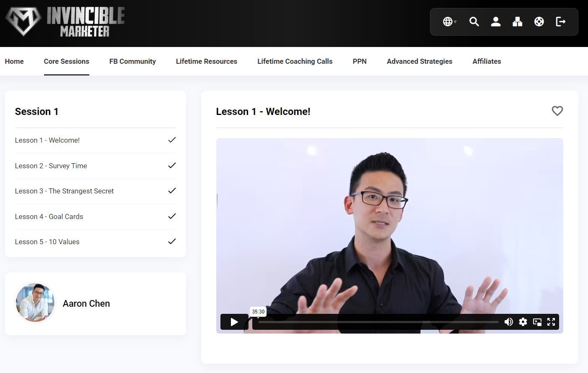The image size is (588, 373).
Task: Open Lesson 1 - Welcome! in list
Action: point(96,141)
